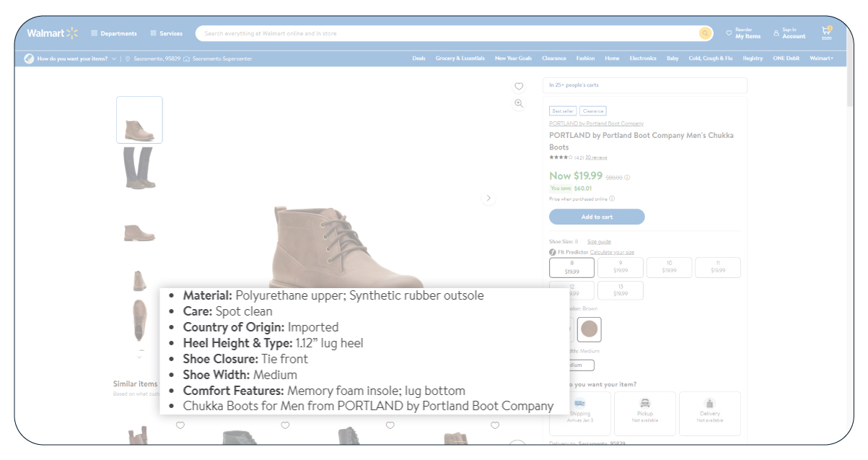Open the Registry nav link

click(753, 58)
